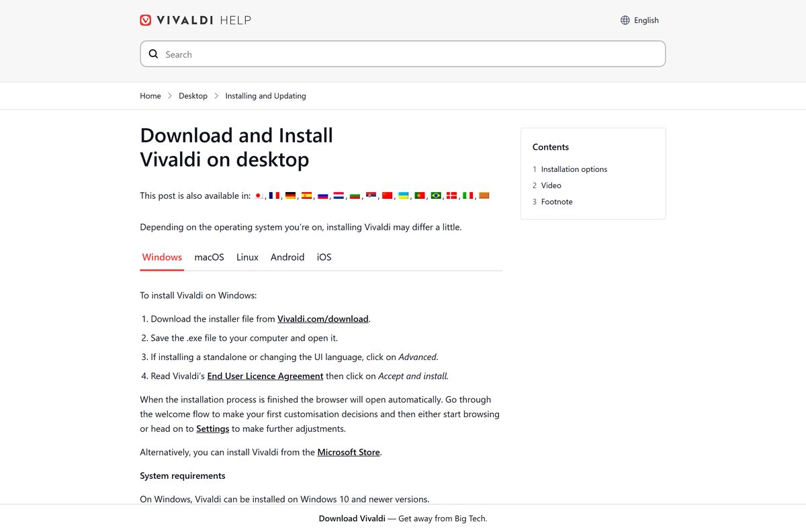This screenshot has height=532, width=806.
Task: Open the Microsoft Store link
Action: (x=349, y=453)
